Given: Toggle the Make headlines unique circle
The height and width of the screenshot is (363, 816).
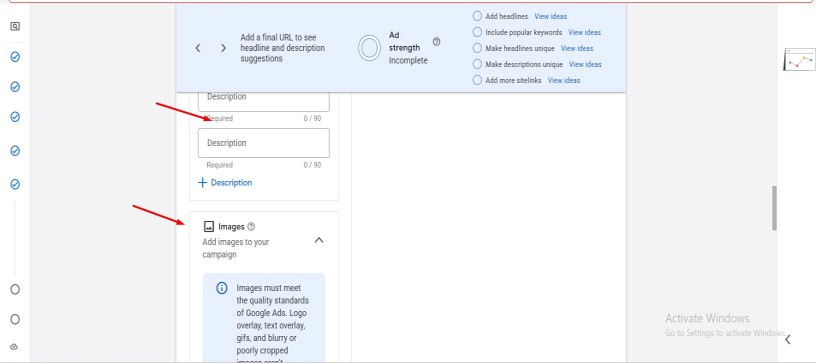Looking at the screenshot, I should click(477, 48).
